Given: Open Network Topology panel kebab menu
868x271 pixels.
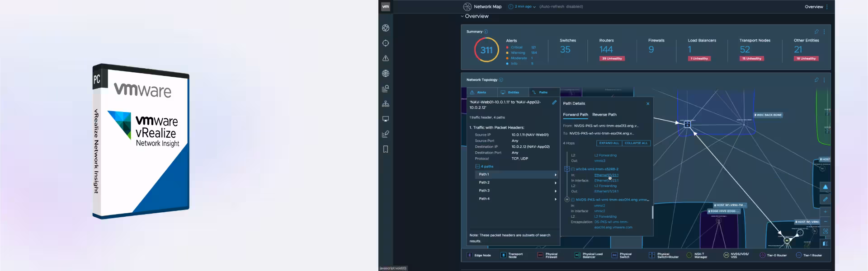Looking at the screenshot, I should pyautogui.click(x=824, y=80).
